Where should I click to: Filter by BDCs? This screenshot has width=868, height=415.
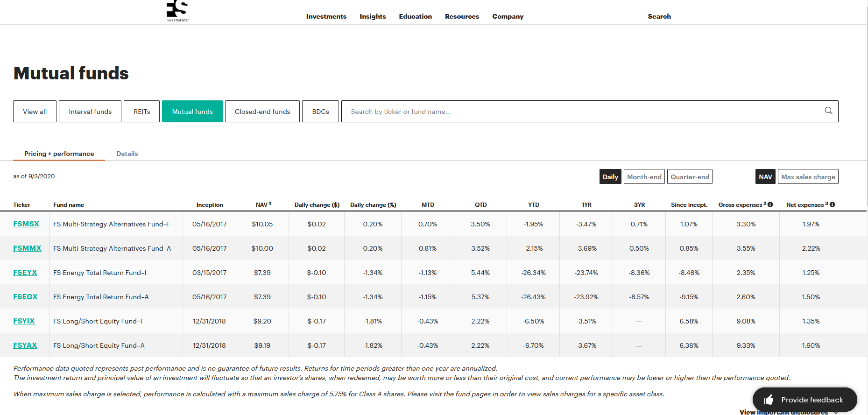click(320, 112)
